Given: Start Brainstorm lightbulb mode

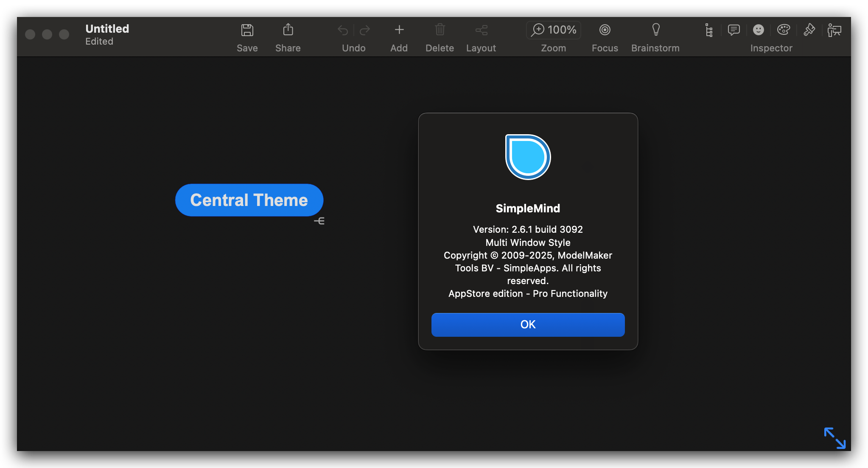Looking at the screenshot, I should tap(655, 30).
